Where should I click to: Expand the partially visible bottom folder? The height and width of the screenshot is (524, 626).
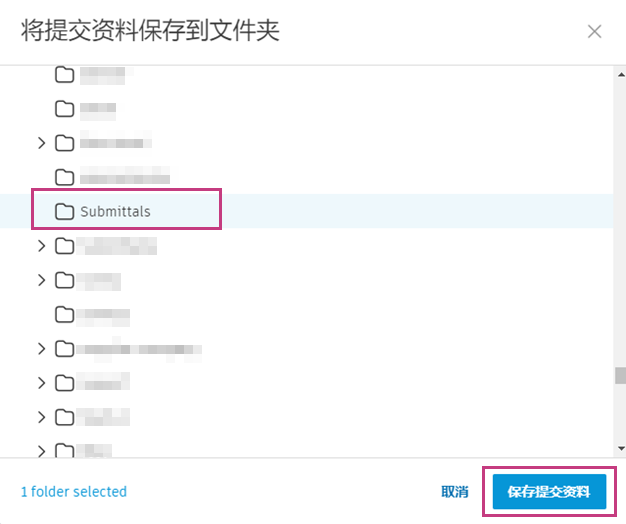point(41,450)
